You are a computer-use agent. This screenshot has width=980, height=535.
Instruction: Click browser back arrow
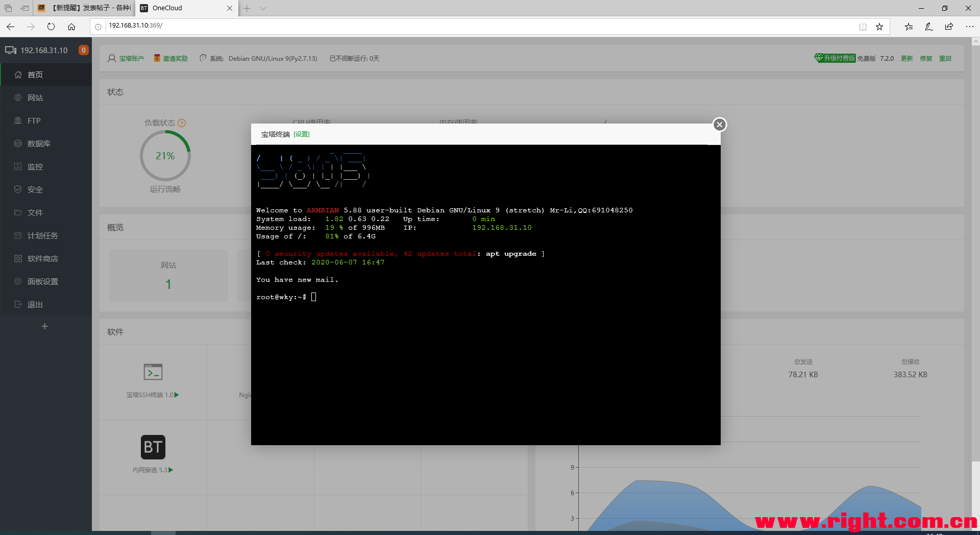pos(11,27)
